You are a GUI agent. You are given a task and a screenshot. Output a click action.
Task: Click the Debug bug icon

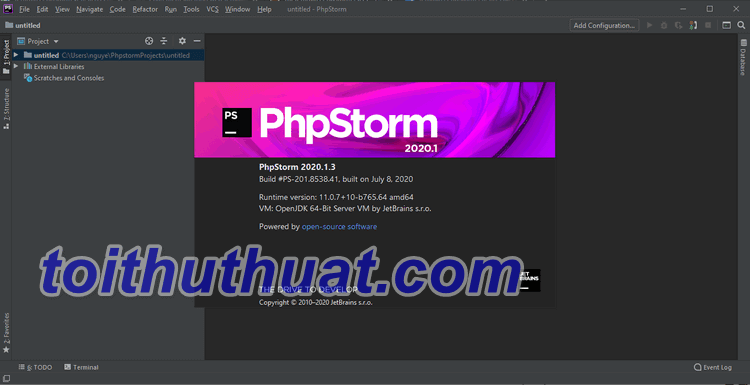coord(664,25)
